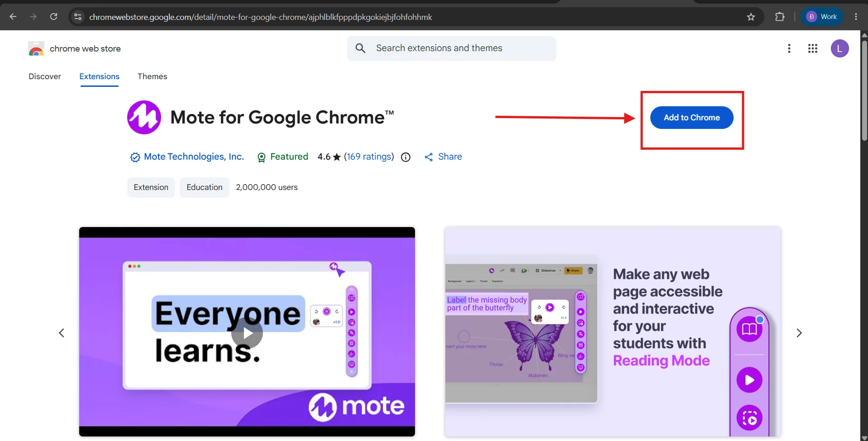Add Mote extension to Chrome
This screenshot has width=868, height=441.
coord(692,118)
